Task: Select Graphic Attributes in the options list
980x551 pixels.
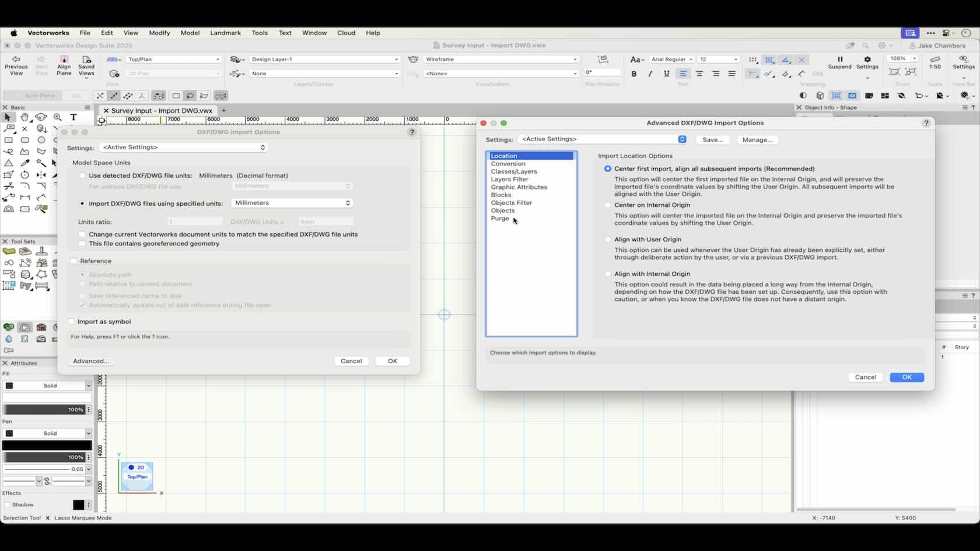Action: coord(519,187)
